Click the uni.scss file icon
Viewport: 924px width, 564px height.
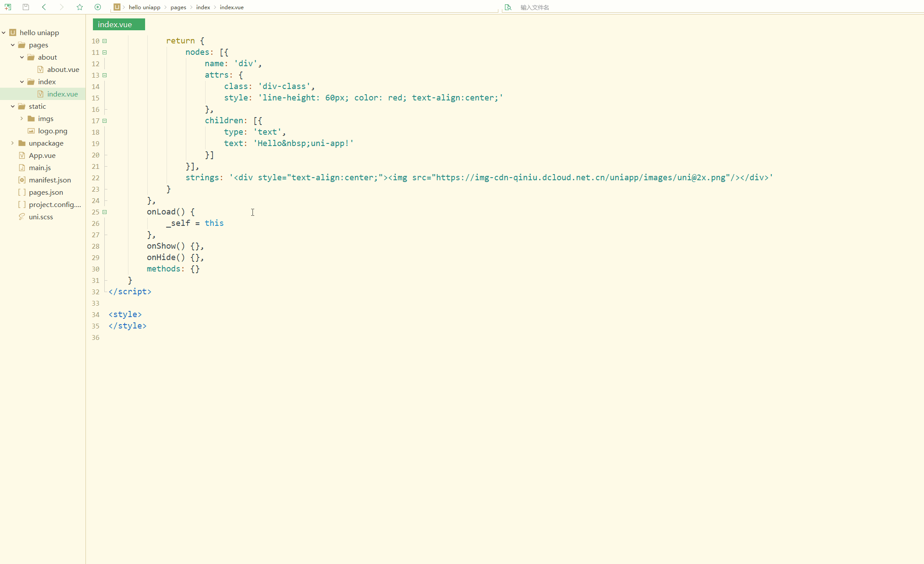click(22, 217)
